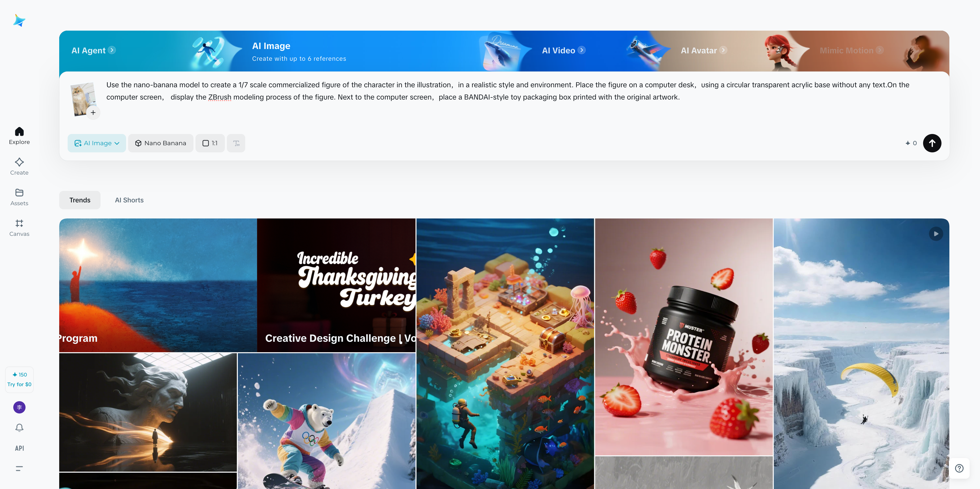980x489 pixels.
Task: Open the Nano Banana model selector
Action: 161,143
